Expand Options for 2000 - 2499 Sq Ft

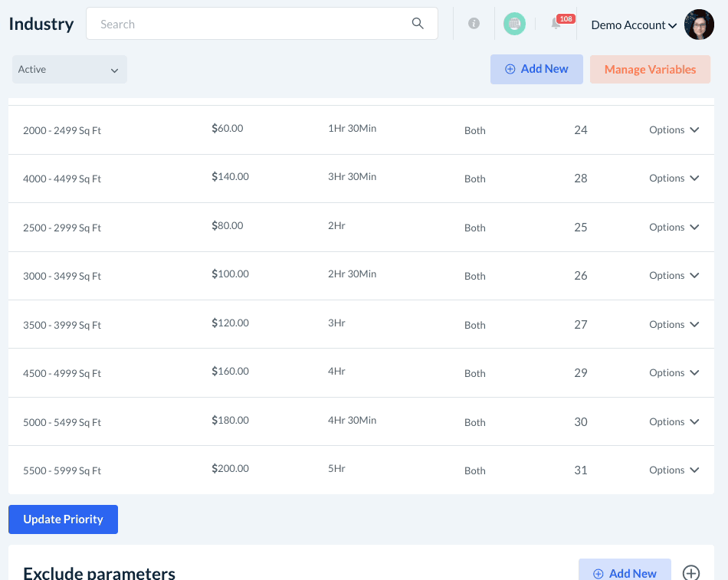coord(674,130)
